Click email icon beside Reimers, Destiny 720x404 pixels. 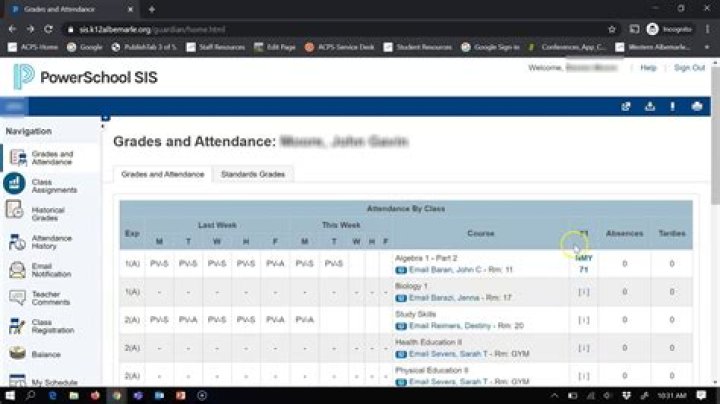(401, 326)
